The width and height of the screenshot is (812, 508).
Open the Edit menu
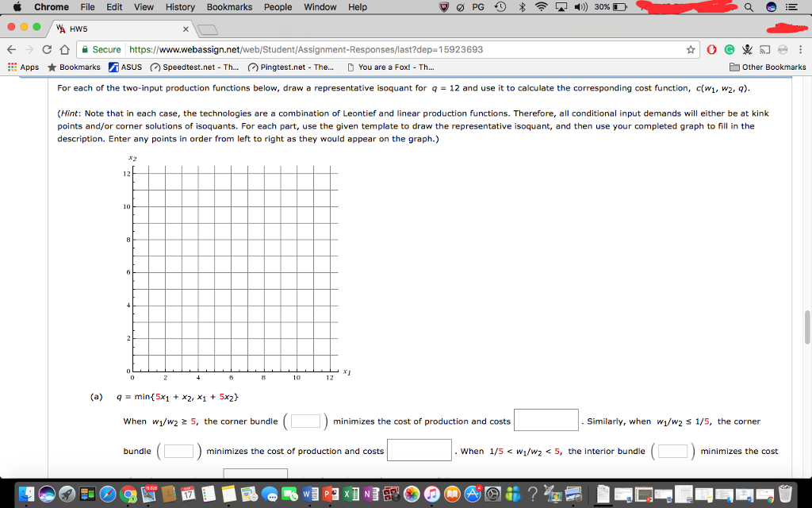(x=114, y=7)
